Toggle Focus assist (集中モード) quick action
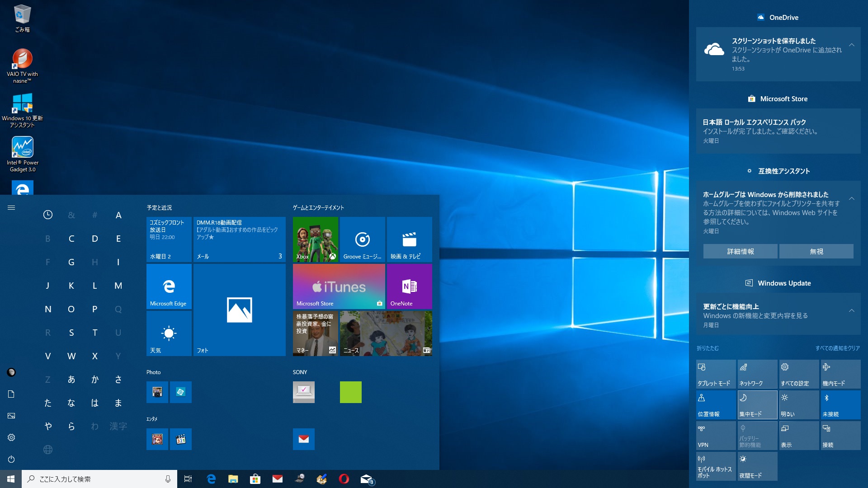The height and width of the screenshot is (488, 868). 758,405
